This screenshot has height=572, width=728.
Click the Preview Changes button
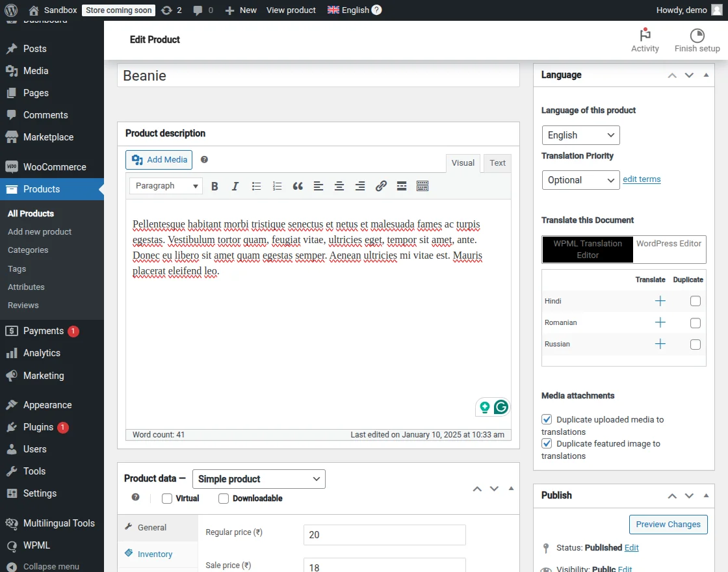point(668,525)
